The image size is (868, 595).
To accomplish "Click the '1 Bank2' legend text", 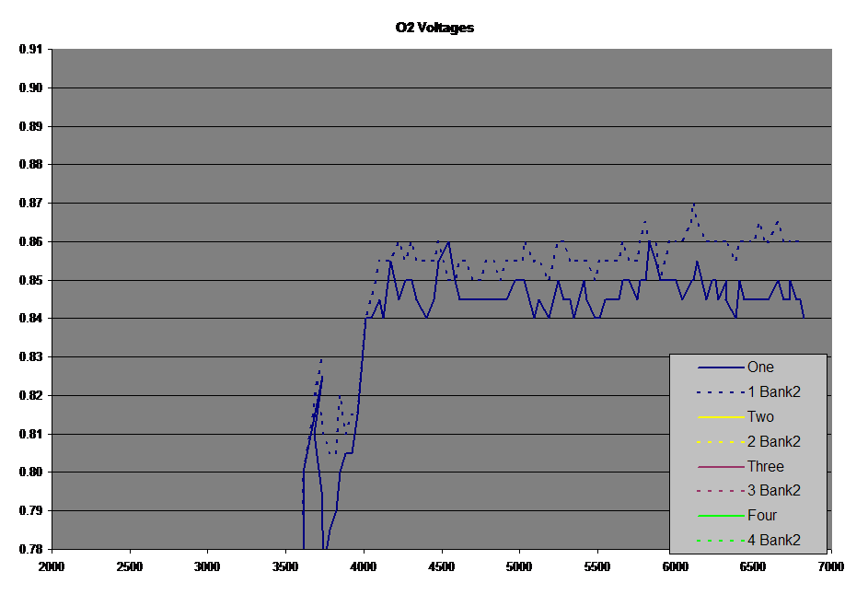I will [773, 392].
